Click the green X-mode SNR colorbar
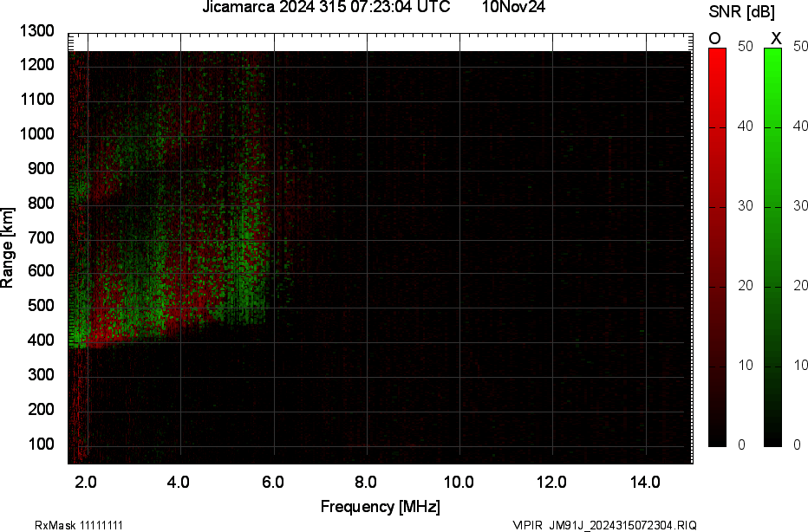This screenshot has height=532, width=808. tap(772, 247)
